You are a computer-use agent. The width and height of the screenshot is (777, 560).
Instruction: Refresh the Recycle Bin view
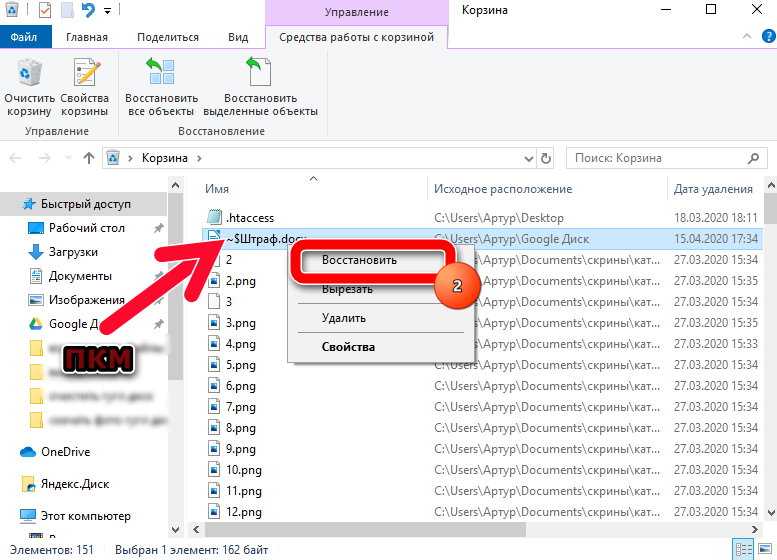pyautogui.click(x=546, y=159)
